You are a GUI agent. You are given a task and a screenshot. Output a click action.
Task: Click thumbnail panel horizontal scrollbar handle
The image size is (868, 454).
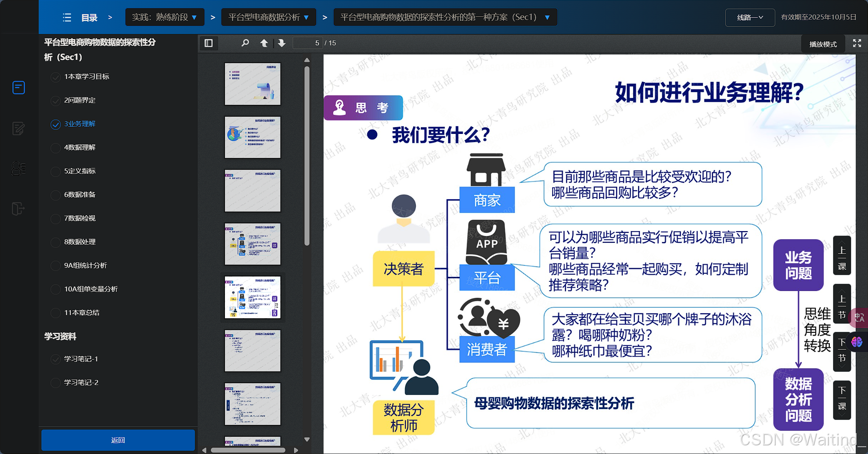tap(248, 450)
